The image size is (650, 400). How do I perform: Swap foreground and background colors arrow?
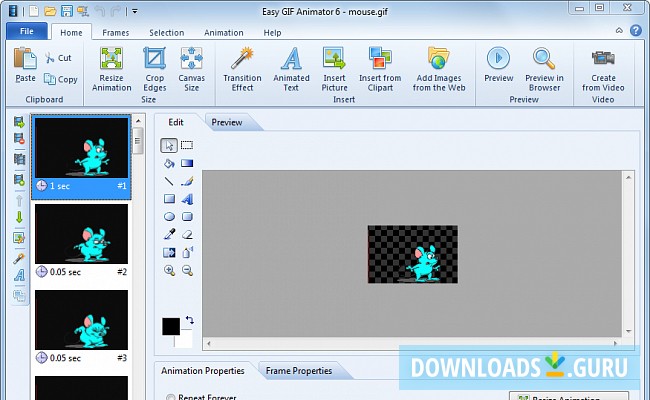190,320
